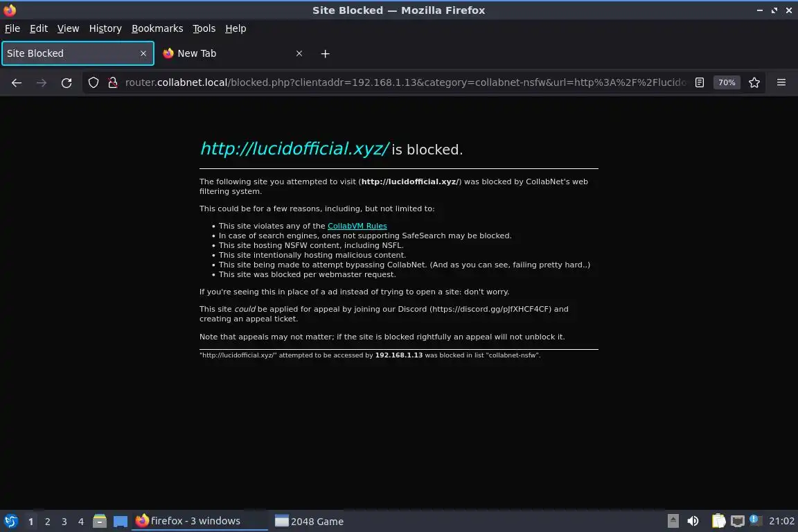Click the 21:02 clock
The width and height of the screenshot is (798, 532).
[781, 521]
